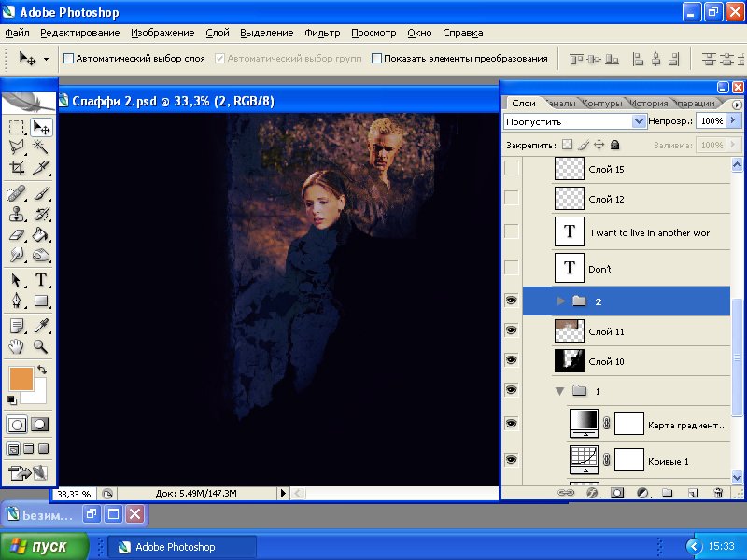Enable 'Автоматический выбор слоя' checkbox
Image resolution: width=747 pixels, height=560 pixels.
[68, 59]
